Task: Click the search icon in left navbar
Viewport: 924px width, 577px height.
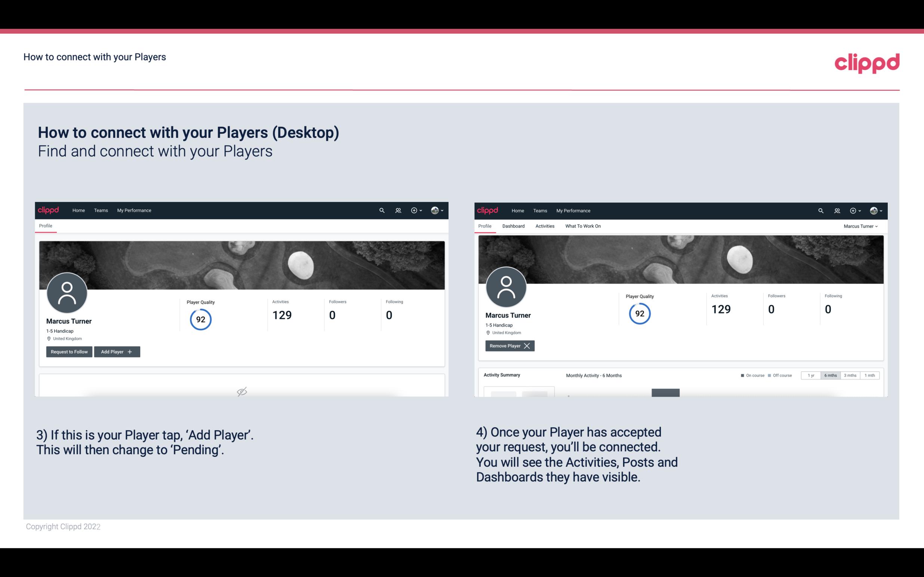Action: click(381, 210)
